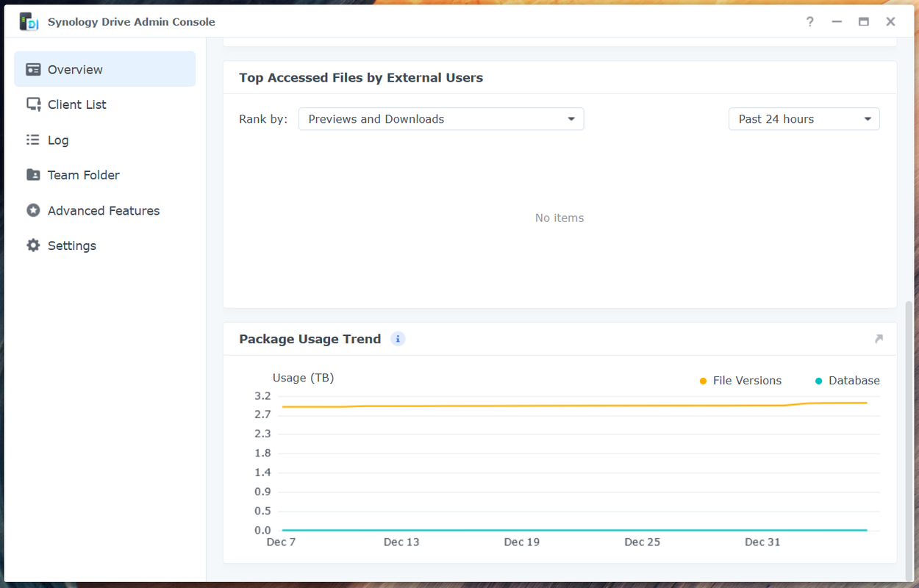Click the Client List monitor icon
This screenshot has width=919, height=588.
point(33,104)
